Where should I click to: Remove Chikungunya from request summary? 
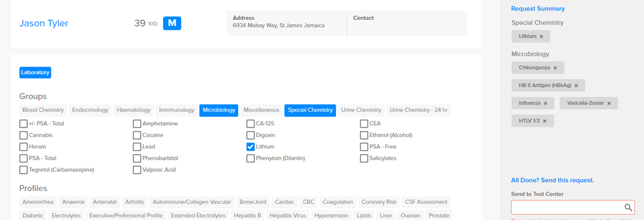click(x=555, y=68)
